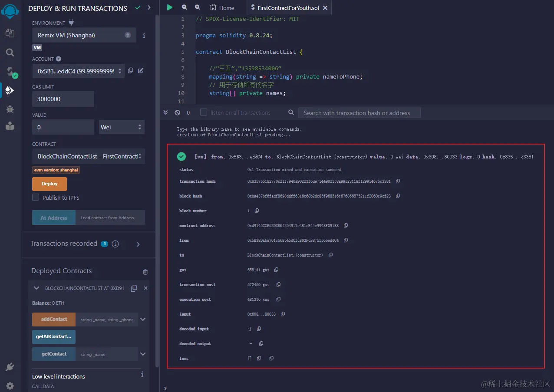Click the getContact string _name input
The image size is (554, 392).
107,354
